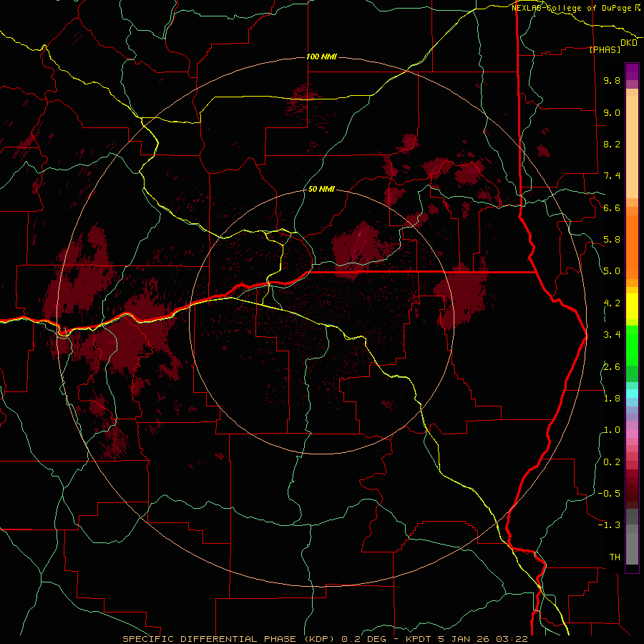The width and height of the screenshot is (644, 644).
Task: Click the 5.8 legend value
Action: tap(612, 240)
